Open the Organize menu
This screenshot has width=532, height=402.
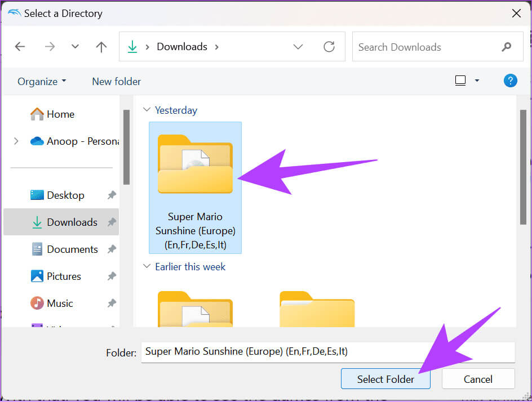pos(42,81)
